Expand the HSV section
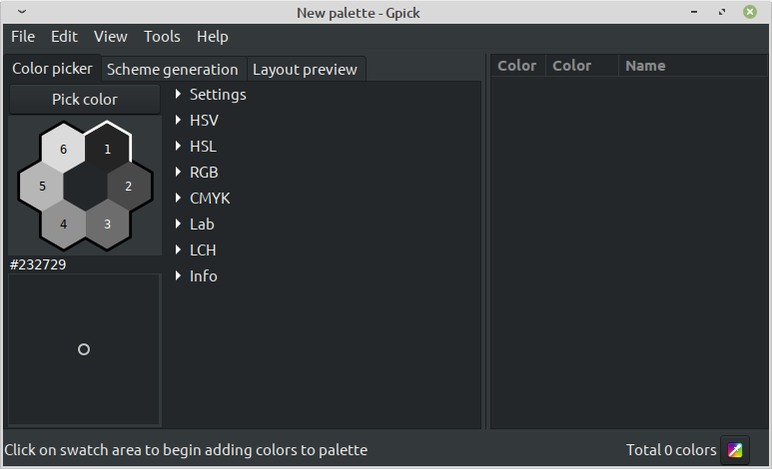Screen dimensions: 772x469 (x=197, y=121)
